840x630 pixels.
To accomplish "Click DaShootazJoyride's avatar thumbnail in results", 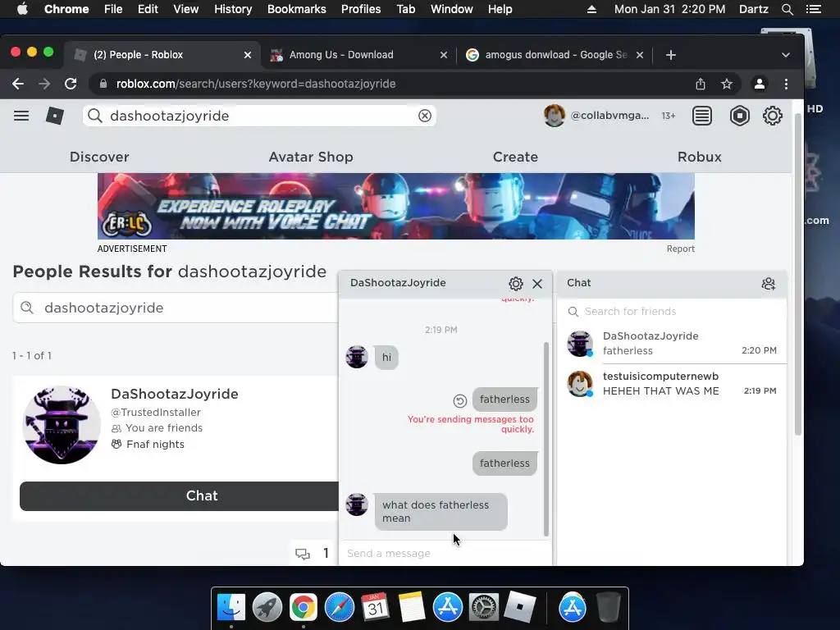I will (x=61, y=425).
